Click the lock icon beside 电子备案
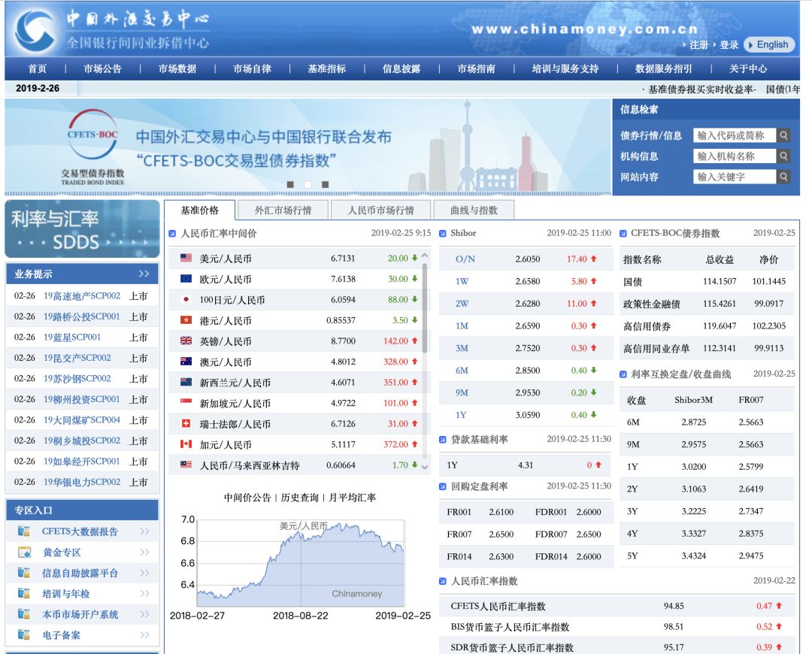This screenshot has height=654, width=812. [x=24, y=634]
